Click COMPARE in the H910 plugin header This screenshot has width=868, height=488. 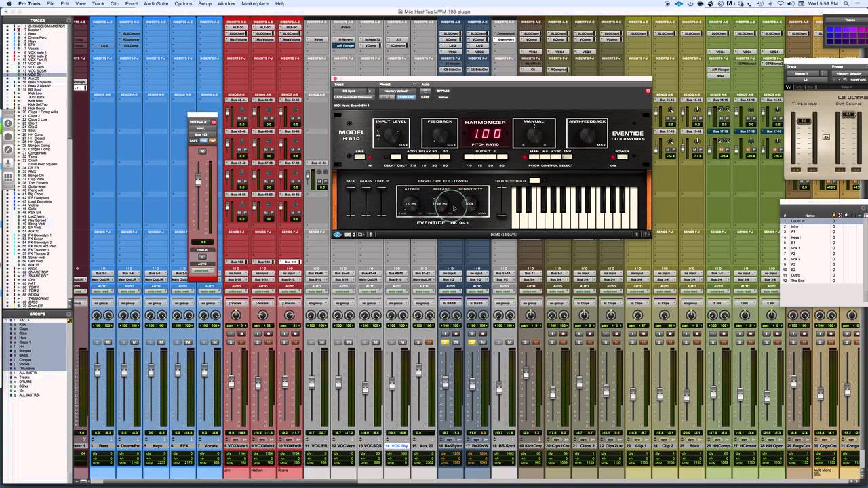click(x=406, y=97)
